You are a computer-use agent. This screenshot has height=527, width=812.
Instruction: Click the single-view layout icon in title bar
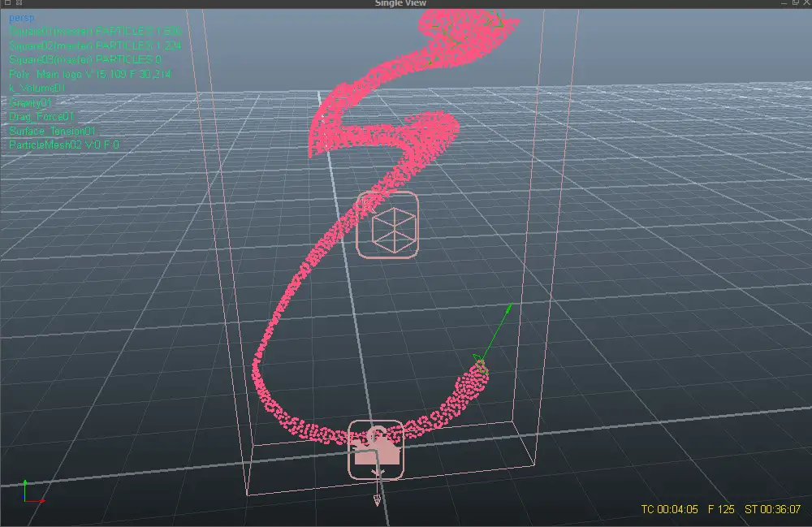(7, 2)
